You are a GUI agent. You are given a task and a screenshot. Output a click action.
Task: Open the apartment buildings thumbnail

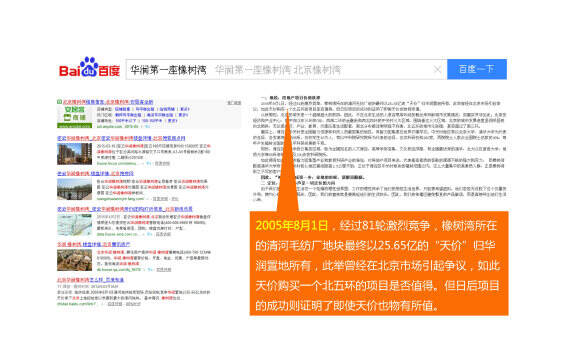[x=75, y=154]
